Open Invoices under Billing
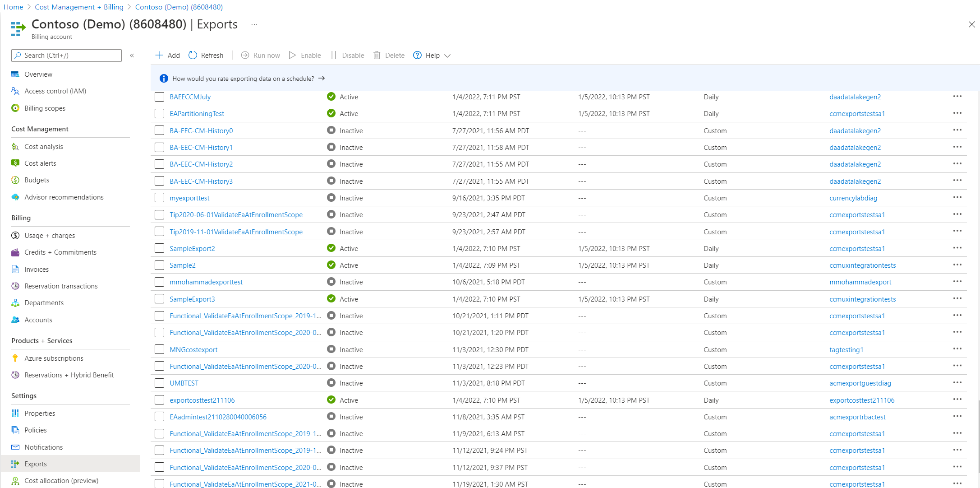The height and width of the screenshot is (488, 980). (37, 269)
